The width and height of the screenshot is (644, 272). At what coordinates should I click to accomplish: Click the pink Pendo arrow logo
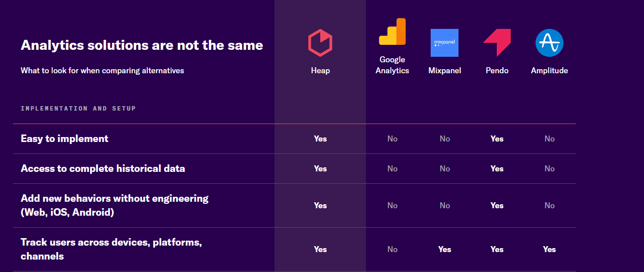click(497, 43)
